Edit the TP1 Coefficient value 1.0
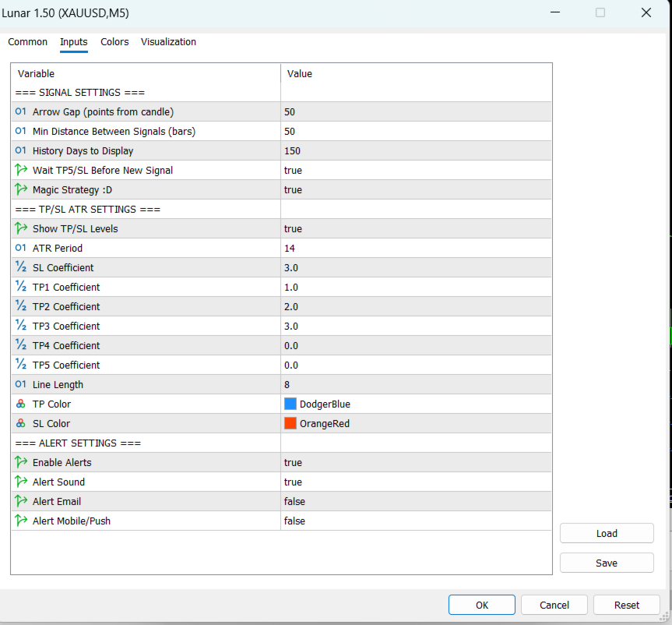The image size is (672, 625). click(x=416, y=288)
